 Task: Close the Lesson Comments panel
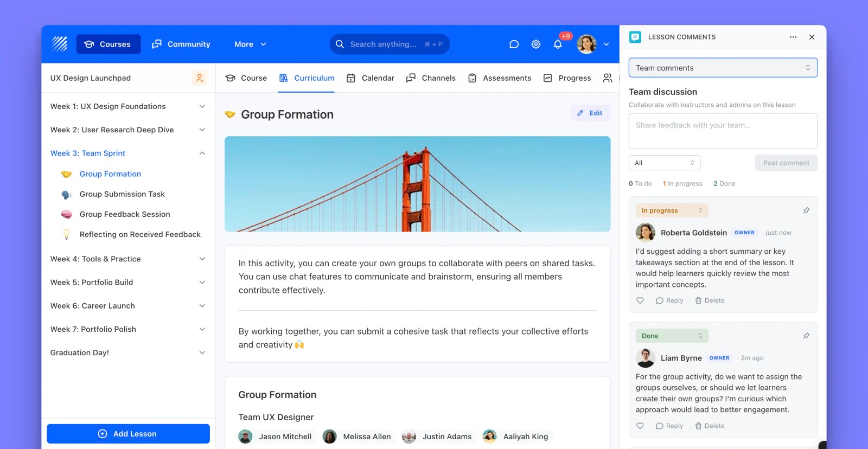click(x=812, y=37)
